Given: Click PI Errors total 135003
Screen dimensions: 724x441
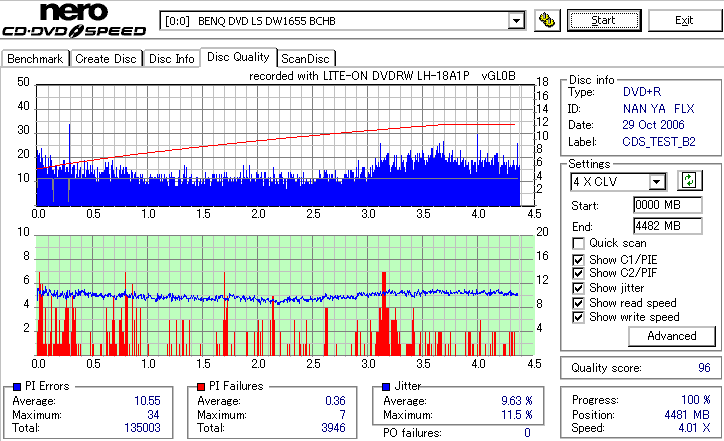Looking at the screenshot, I should click(142, 428).
